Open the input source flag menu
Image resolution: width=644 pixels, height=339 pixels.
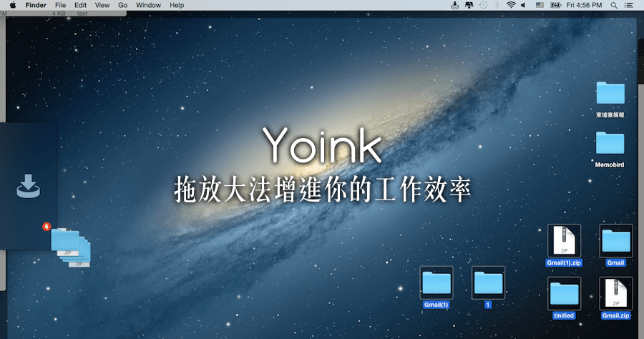tap(540, 5)
